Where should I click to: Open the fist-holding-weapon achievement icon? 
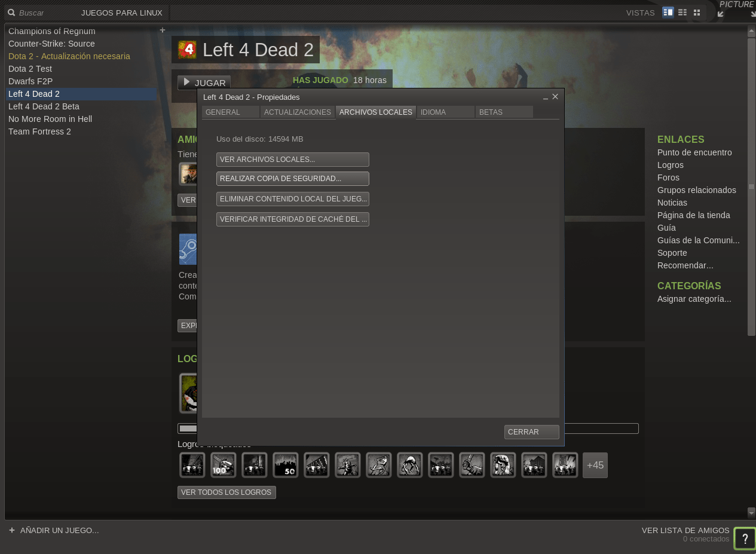pos(472,465)
